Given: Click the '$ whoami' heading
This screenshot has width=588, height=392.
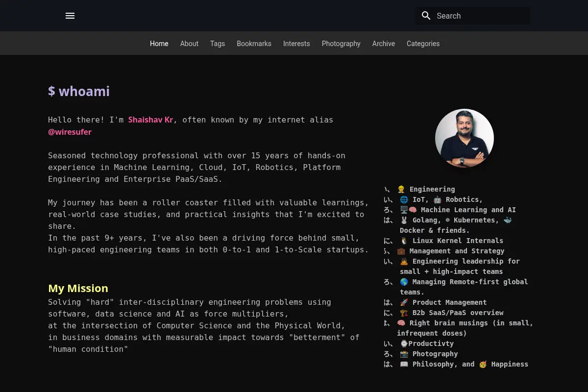Looking at the screenshot, I should pyautogui.click(x=79, y=91).
